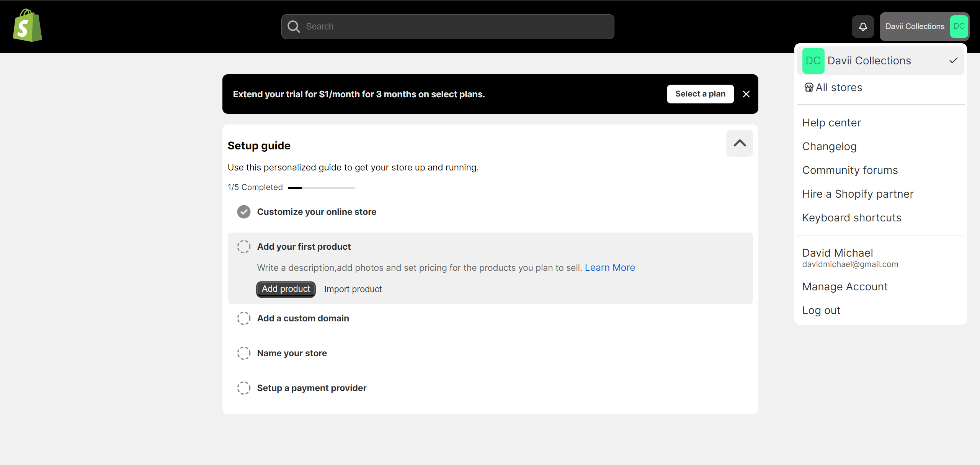Select the Add your first product step
This screenshot has height=465, width=980.
pos(304,247)
